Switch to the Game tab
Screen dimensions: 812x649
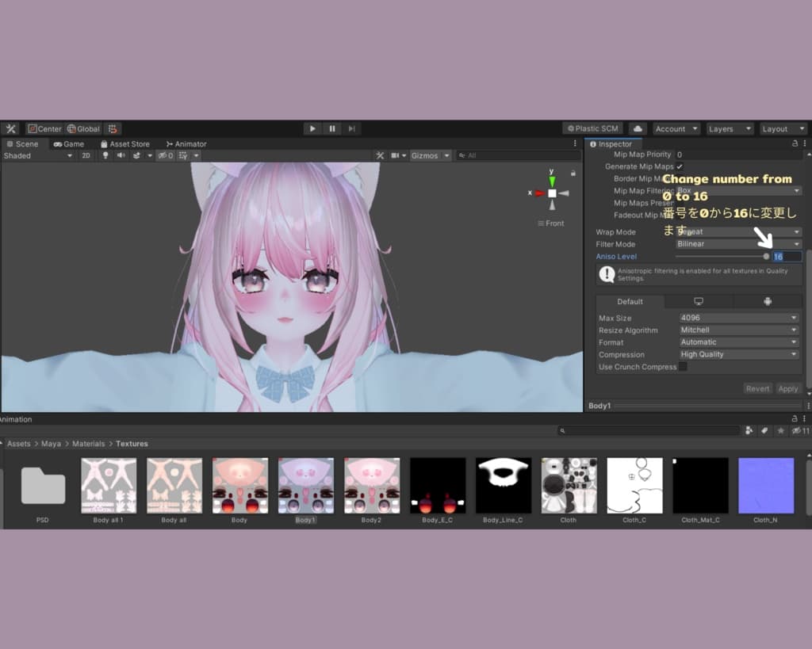click(x=69, y=144)
